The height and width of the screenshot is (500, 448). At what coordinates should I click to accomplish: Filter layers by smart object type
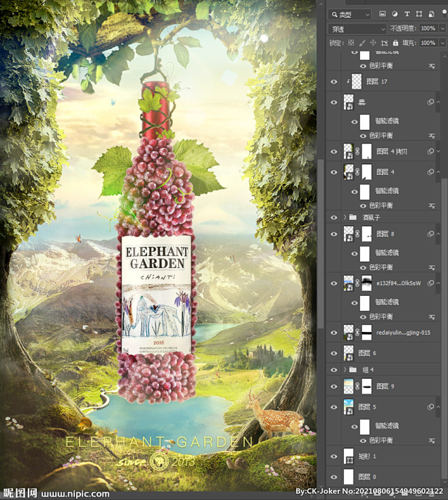431,14
